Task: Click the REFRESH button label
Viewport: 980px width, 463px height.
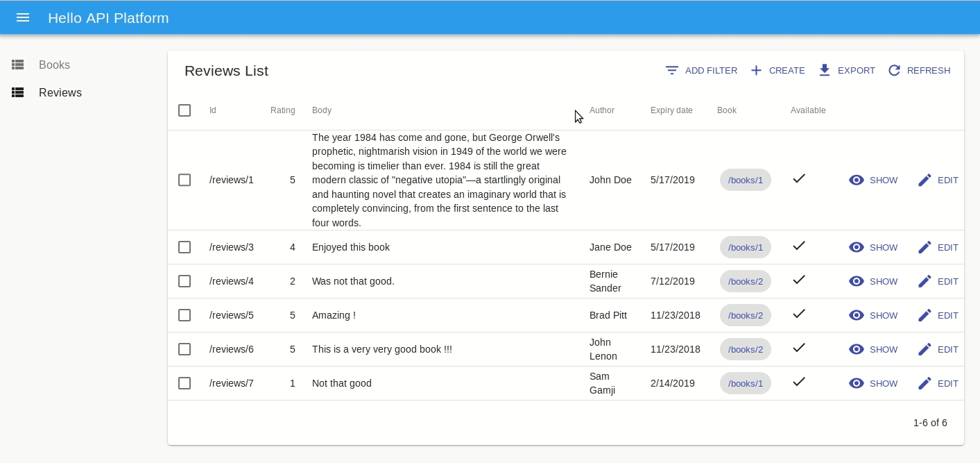Action: (929, 71)
